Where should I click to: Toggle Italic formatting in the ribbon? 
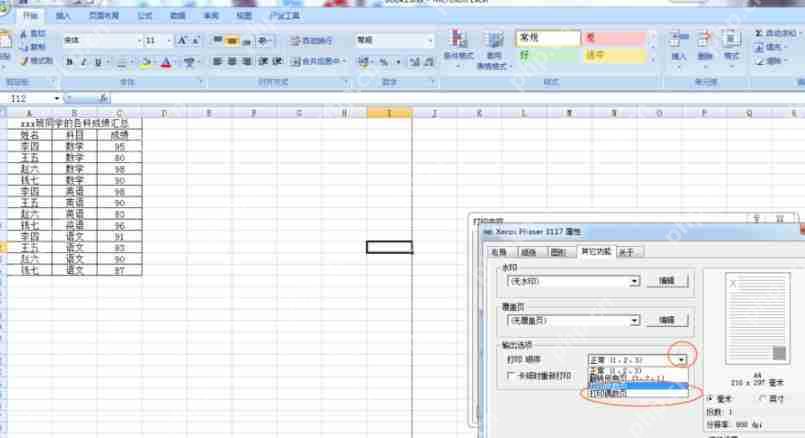(x=84, y=62)
